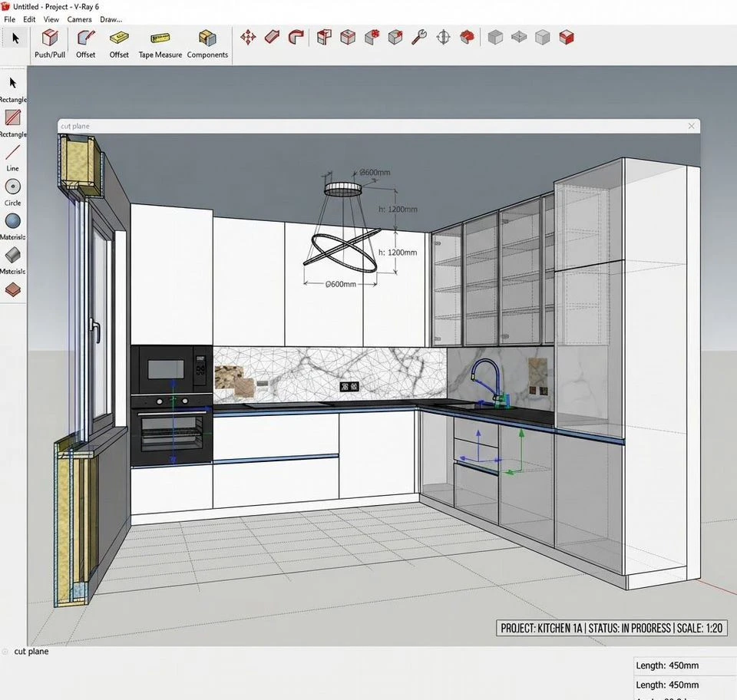The width and height of the screenshot is (737, 700).
Task: Activate the Orbit crosshair-circle icon
Action: click(x=443, y=37)
